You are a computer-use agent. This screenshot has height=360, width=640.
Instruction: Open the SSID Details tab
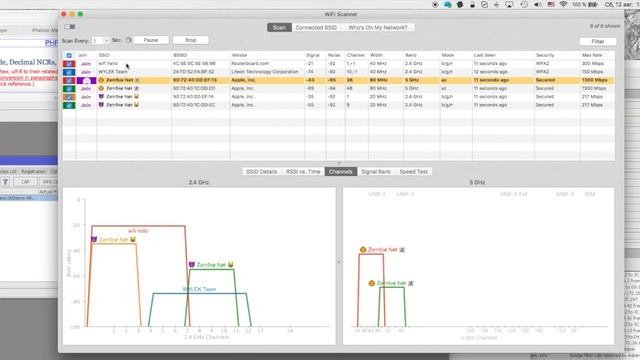262,172
